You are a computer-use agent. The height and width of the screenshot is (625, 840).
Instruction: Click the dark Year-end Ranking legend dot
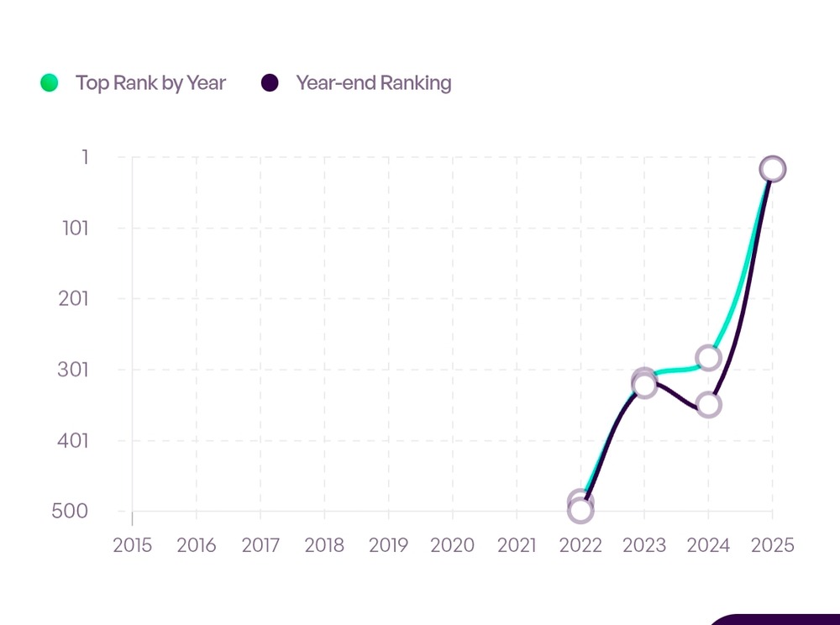(x=270, y=82)
